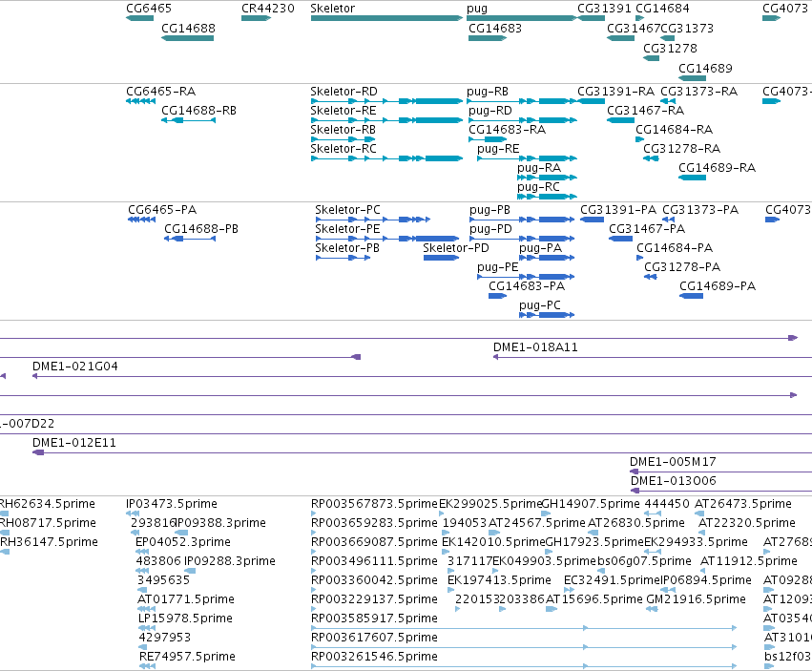Select the DME1-013O06 BAC clone
The image size is (812, 671).
721,491
